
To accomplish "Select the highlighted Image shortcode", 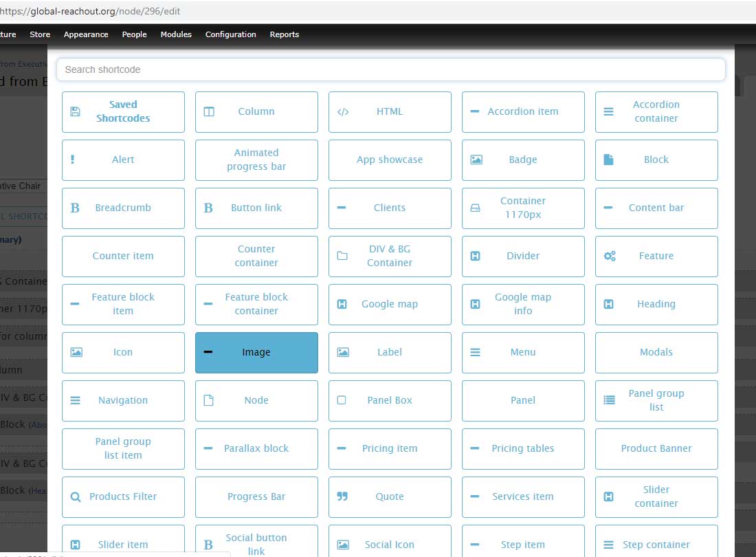I will tap(256, 353).
